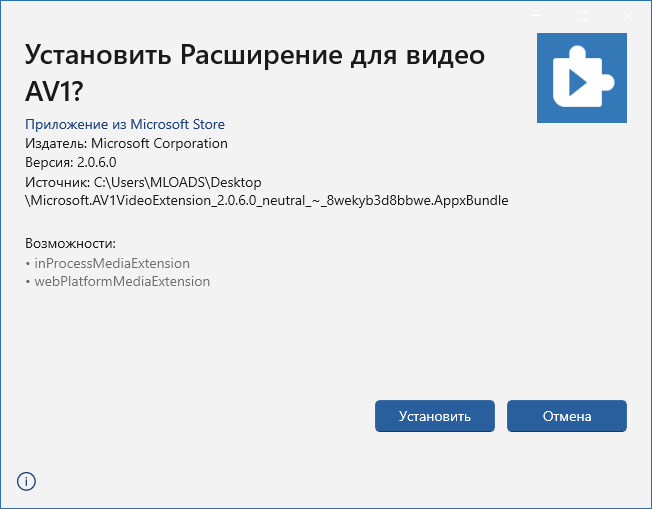This screenshot has width=652, height=509.
Task: Open the Приложение из Microsoft Store link
Action: click(125, 124)
